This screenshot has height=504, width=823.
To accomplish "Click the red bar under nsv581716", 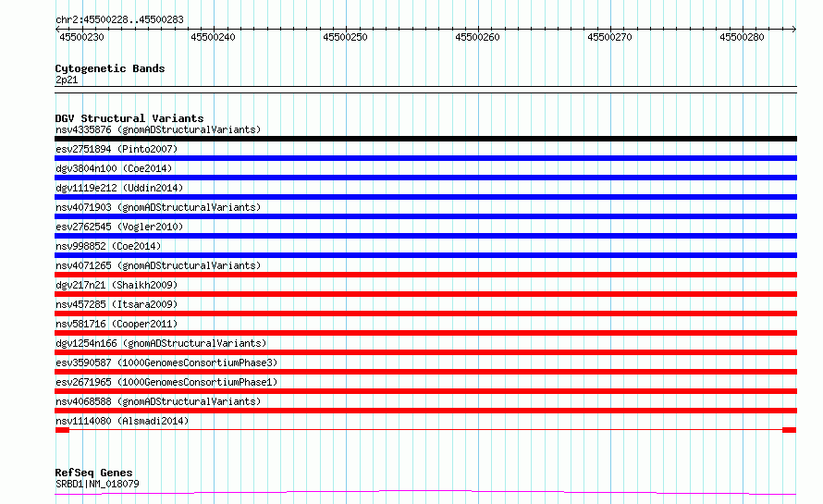I will click(x=425, y=333).
